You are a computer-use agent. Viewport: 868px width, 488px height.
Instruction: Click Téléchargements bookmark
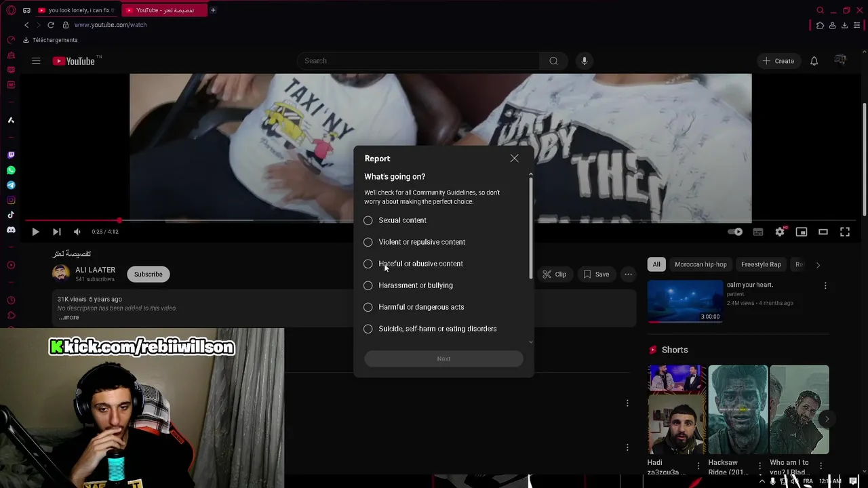(50, 40)
